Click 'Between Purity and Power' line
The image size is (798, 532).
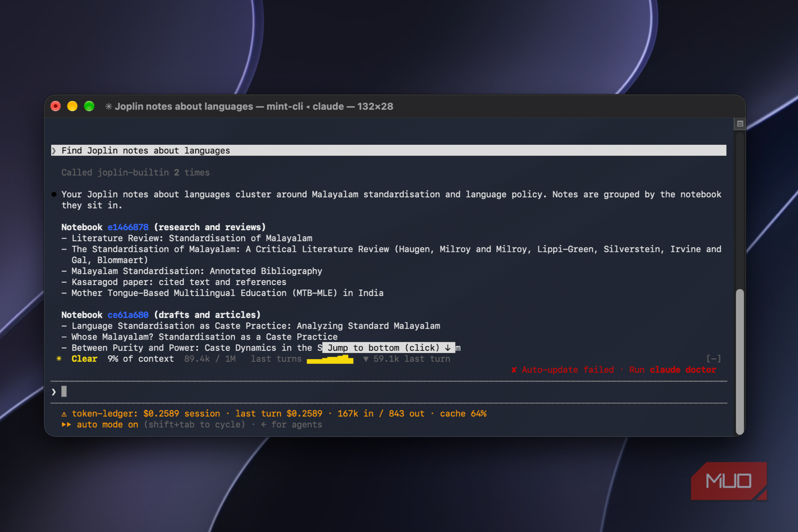[x=197, y=348]
